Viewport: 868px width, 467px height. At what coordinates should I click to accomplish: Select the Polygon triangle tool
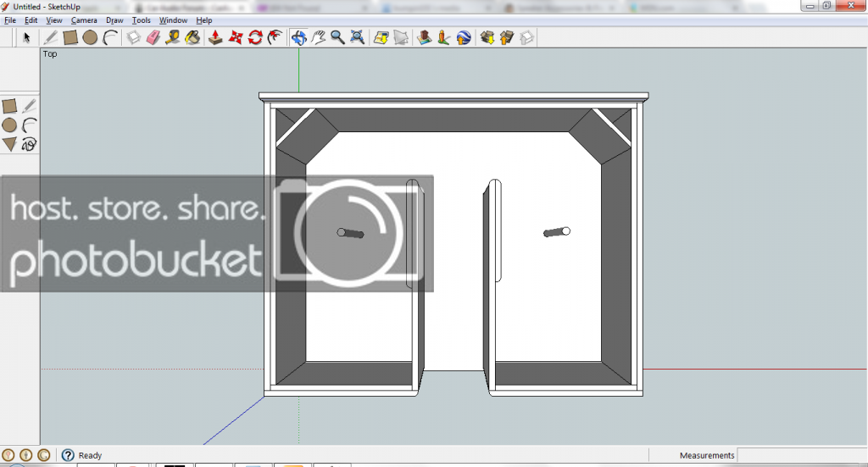[x=9, y=144]
